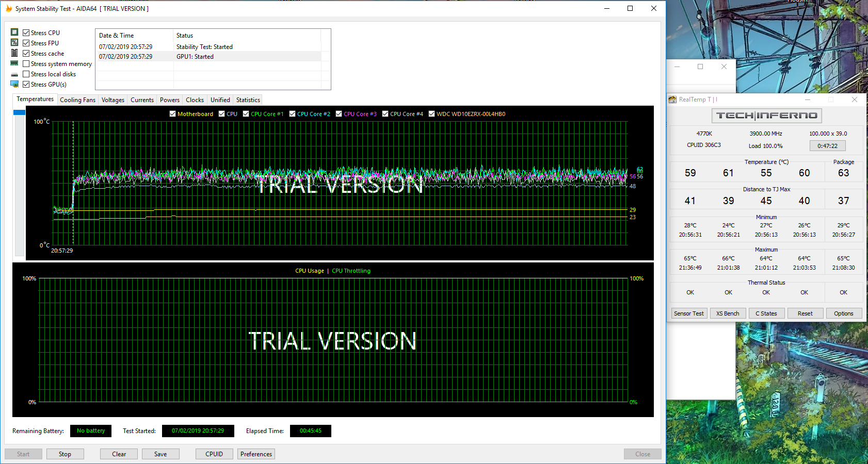
Task: Click Sensor Test in RealTemp
Action: (689, 313)
